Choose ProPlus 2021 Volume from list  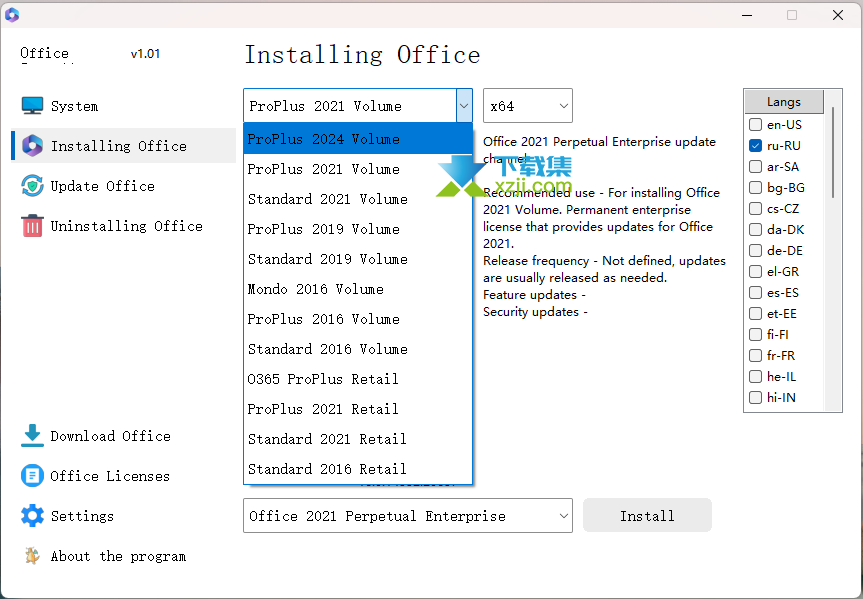pos(358,169)
